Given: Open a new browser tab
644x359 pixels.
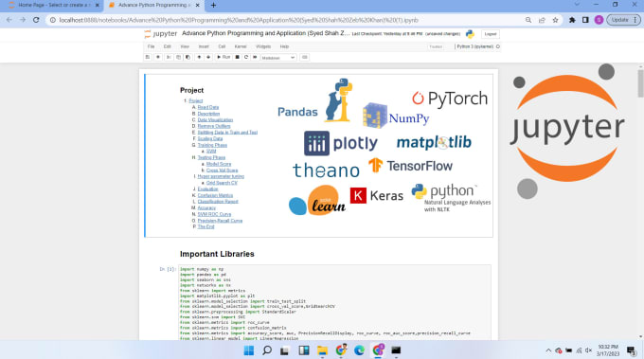Looking at the screenshot, I should tap(213, 6).
